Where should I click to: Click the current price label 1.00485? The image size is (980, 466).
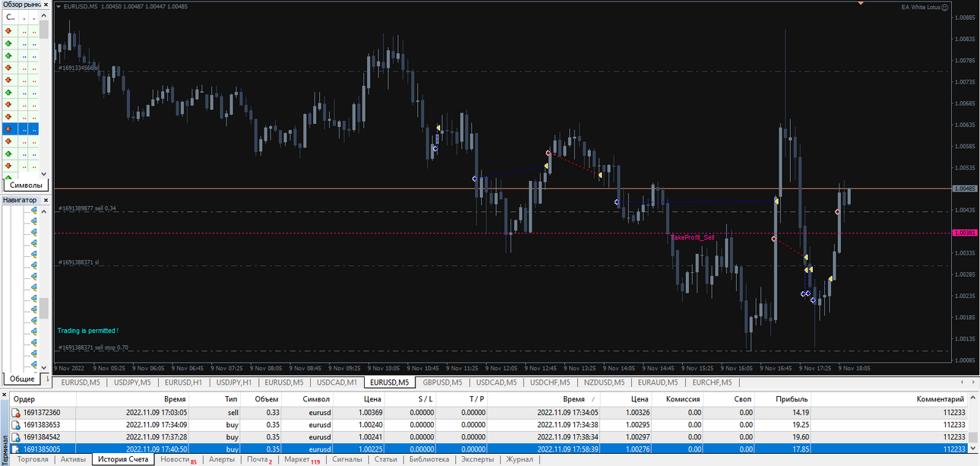tap(965, 189)
